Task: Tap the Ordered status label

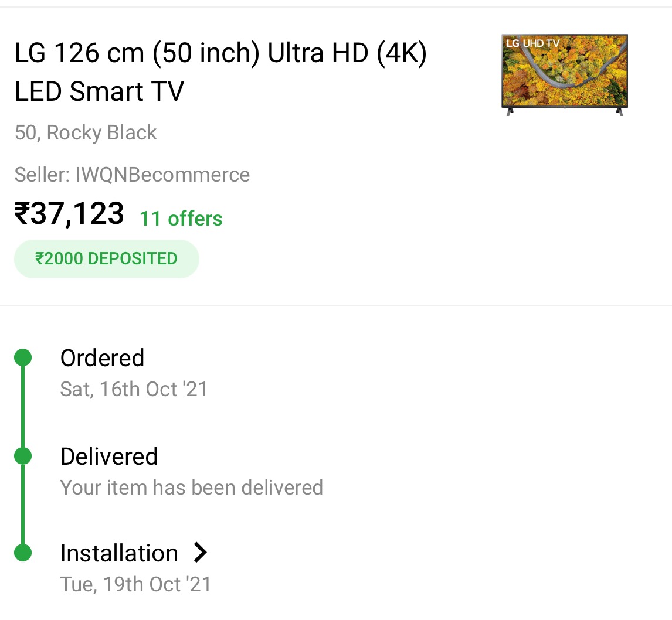Action: point(102,358)
